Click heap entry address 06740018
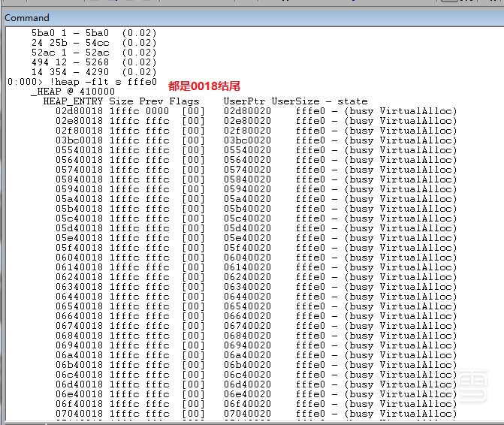The height and width of the screenshot is (425, 504). tap(79, 326)
